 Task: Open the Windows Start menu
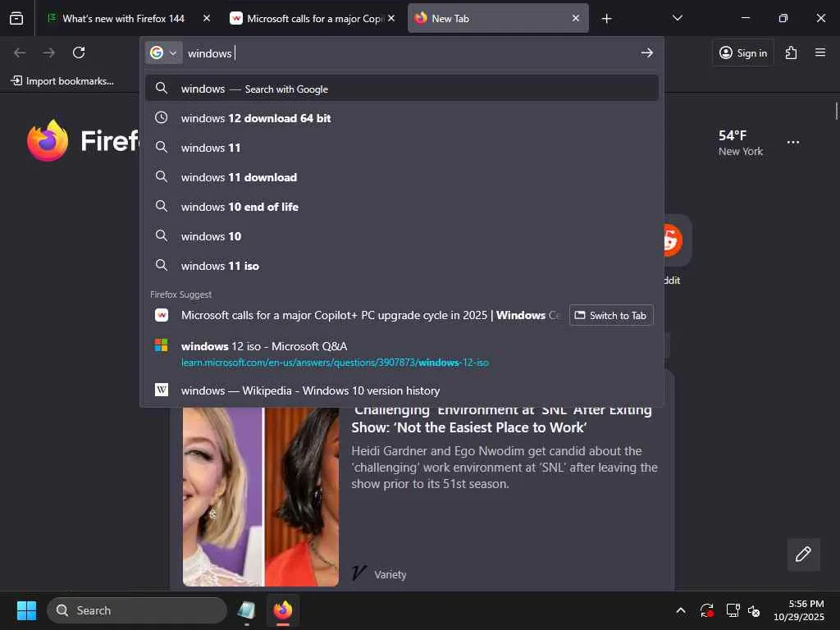tap(26, 610)
